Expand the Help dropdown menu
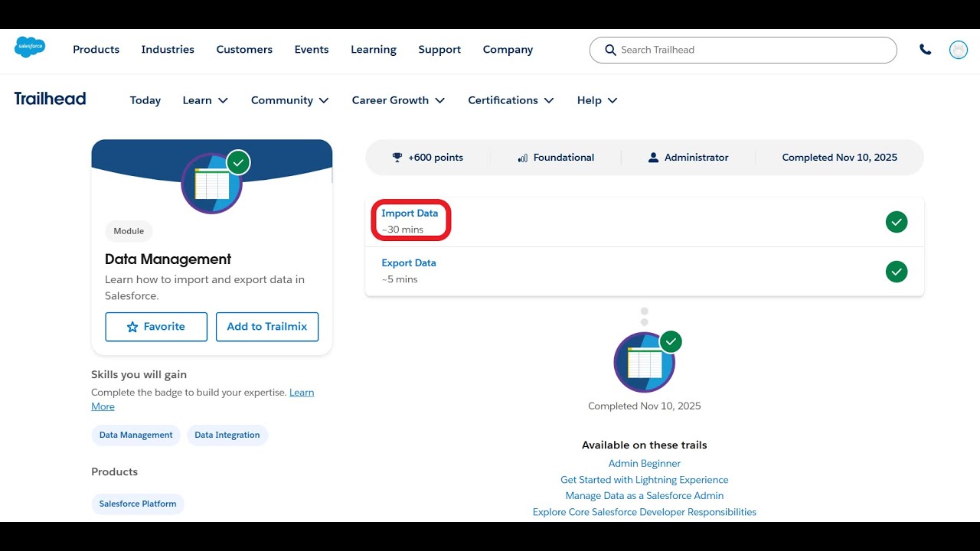Screen dimensions: 980x551 point(597,100)
